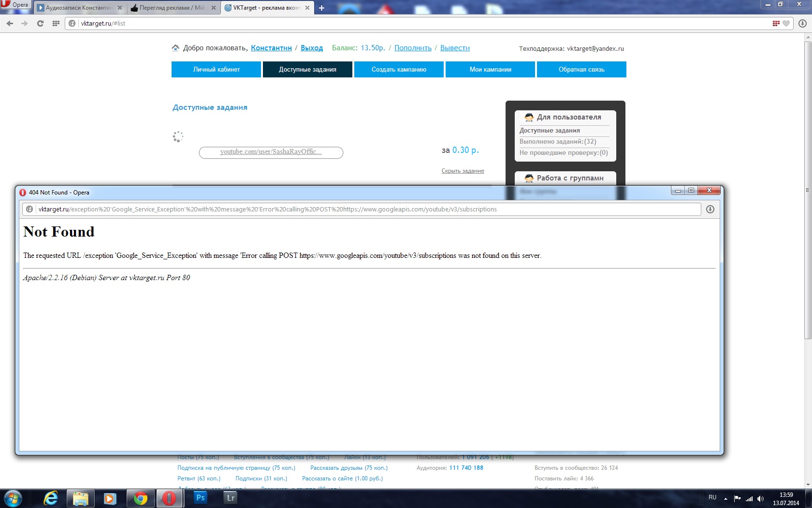Reload the vktarget.ru page

(40, 23)
